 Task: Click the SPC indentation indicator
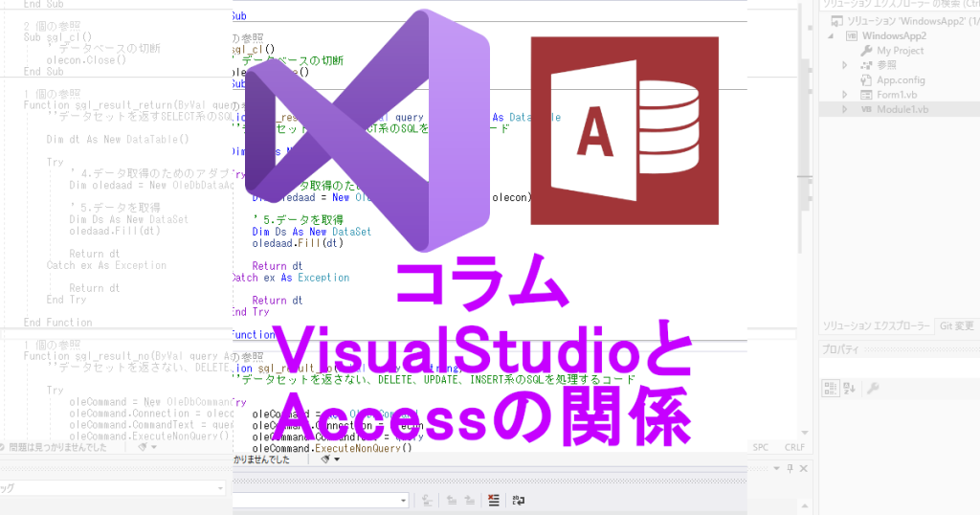761,447
